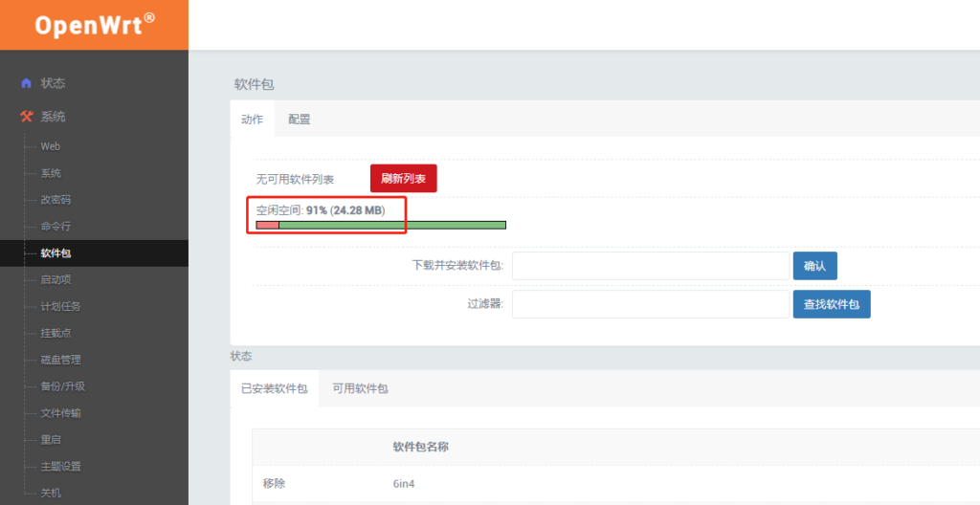Open 计划任务 from the sidebar
Screen dimensions: 980x505
(x=60, y=307)
